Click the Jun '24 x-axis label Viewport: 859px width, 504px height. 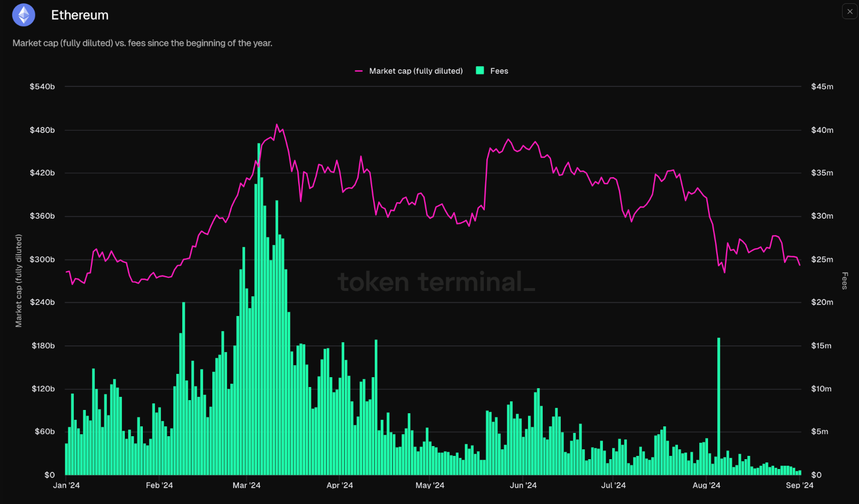pyautogui.click(x=523, y=485)
